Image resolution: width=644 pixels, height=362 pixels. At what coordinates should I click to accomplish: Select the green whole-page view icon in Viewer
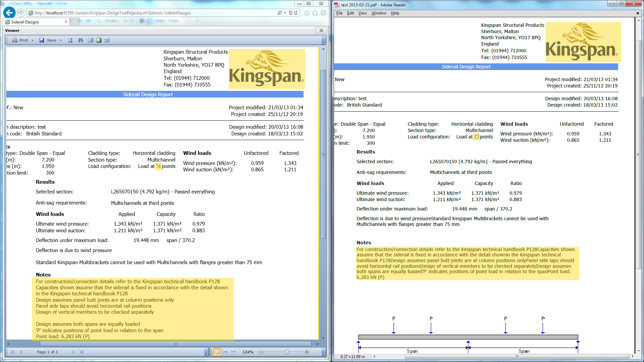99,40
